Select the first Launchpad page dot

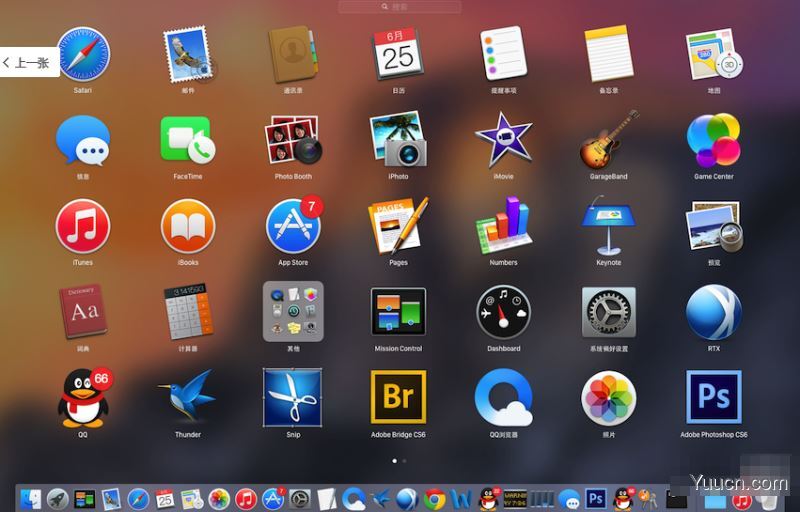pyautogui.click(x=394, y=460)
